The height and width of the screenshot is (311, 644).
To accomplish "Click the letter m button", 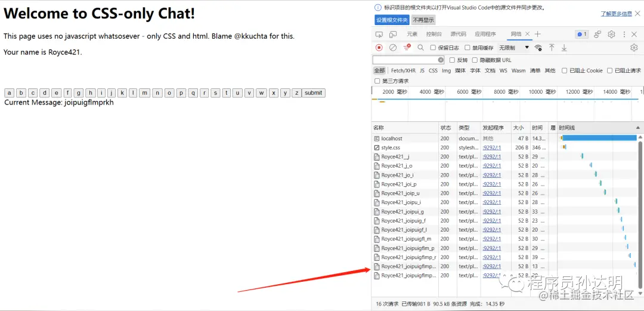I will [x=144, y=93].
